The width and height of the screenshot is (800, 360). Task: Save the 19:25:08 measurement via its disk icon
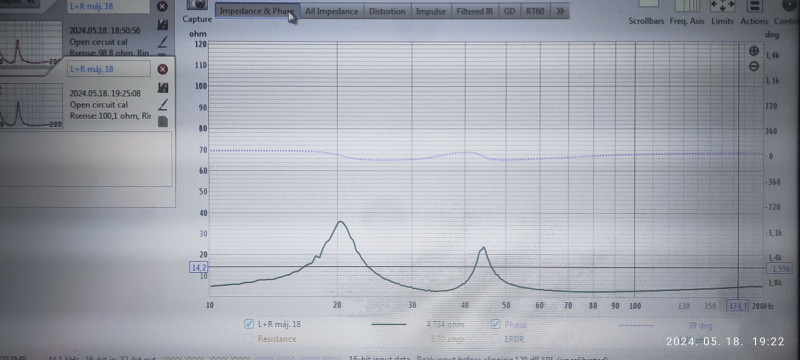point(163,88)
